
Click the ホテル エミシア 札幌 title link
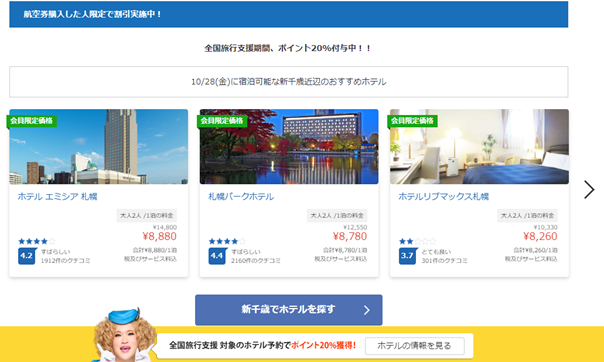(x=57, y=196)
